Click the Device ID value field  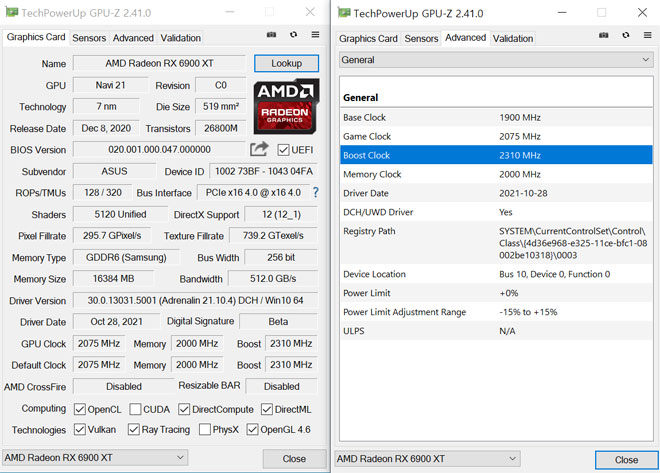263,171
